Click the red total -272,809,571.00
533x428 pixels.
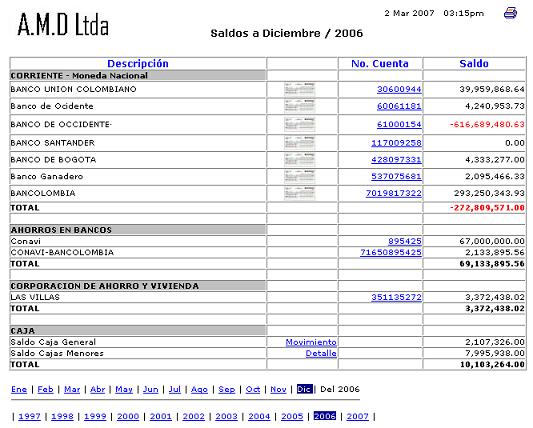tap(487, 208)
